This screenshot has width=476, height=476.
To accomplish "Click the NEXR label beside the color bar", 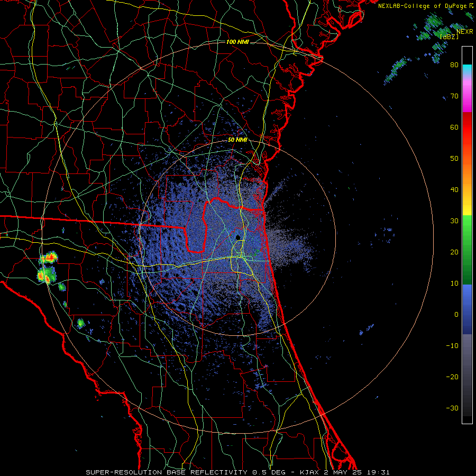I will click(464, 32).
